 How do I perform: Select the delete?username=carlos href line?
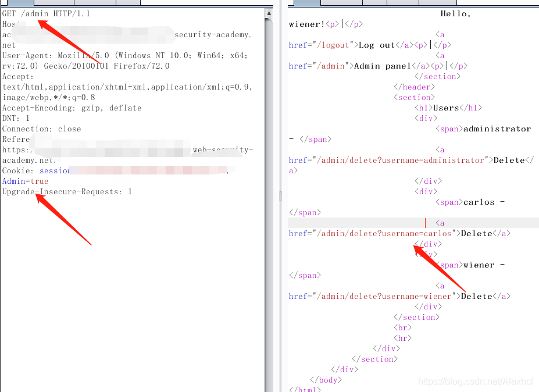400,233
